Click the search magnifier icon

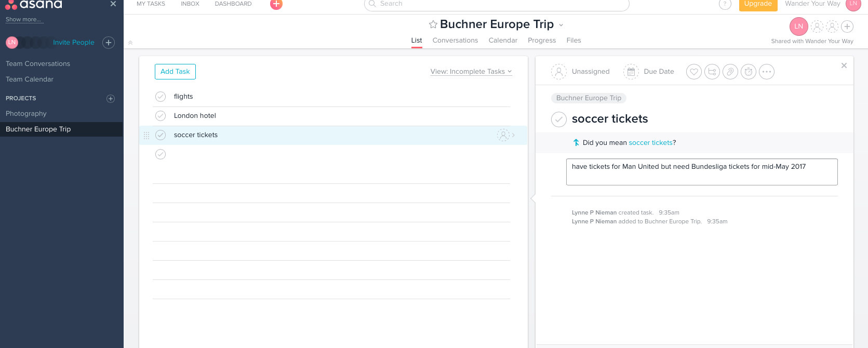(x=372, y=4)
